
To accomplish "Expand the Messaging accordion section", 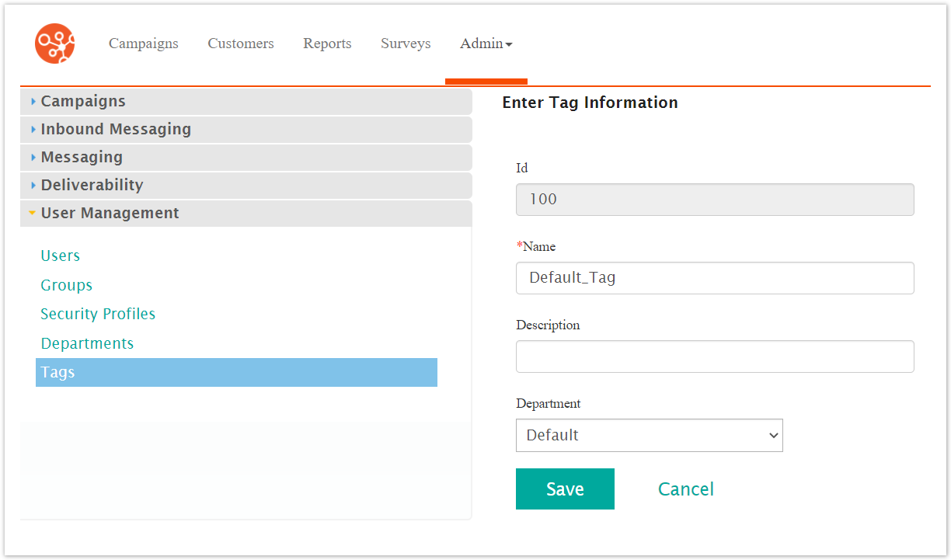I will pos(82,157).
